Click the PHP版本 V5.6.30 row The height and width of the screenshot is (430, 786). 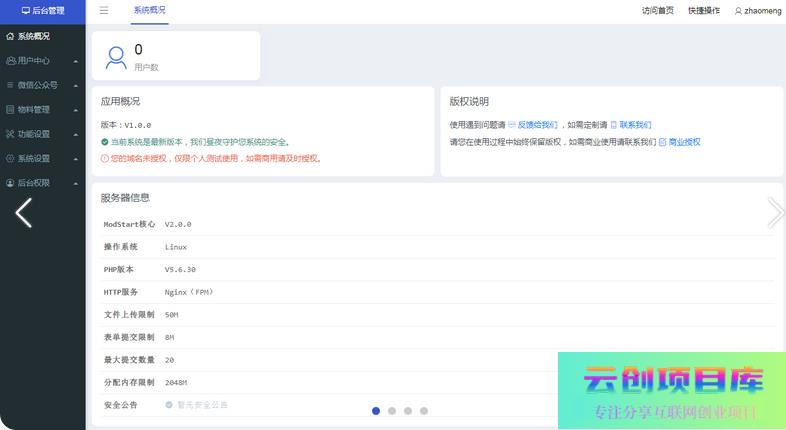[438, 270]
